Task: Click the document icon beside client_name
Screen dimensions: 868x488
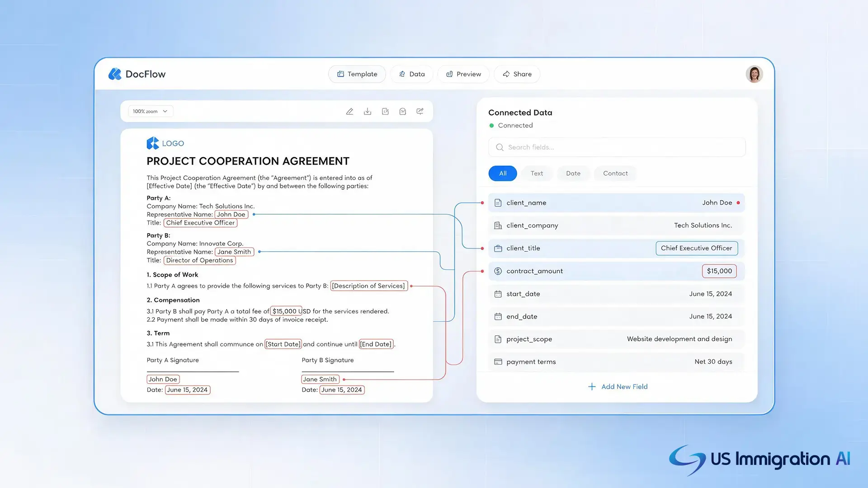Action: pos(498,203)
